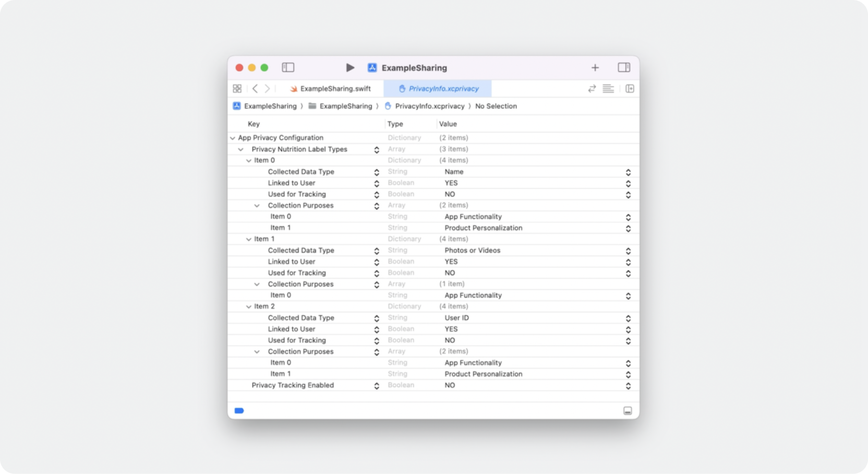The image size is (868, 474).
Task: Collapse App Privacy Configuration row
Action: pos(233,138)
